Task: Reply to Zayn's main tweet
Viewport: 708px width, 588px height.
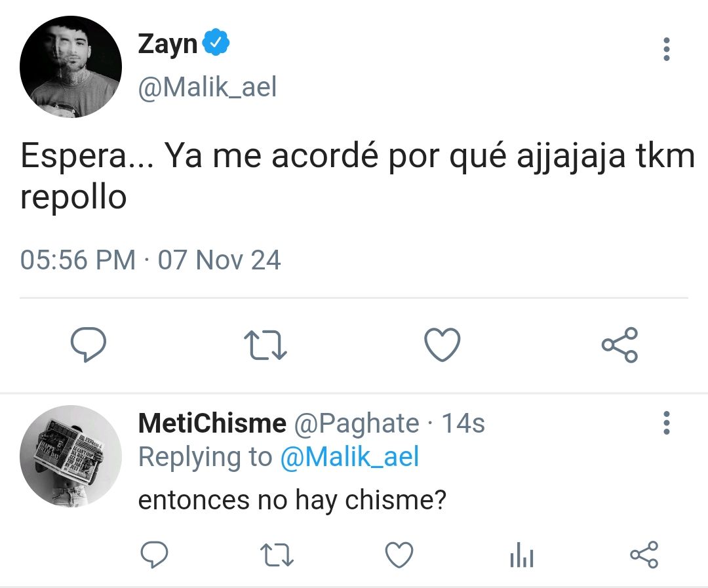Action: [88, 344]
